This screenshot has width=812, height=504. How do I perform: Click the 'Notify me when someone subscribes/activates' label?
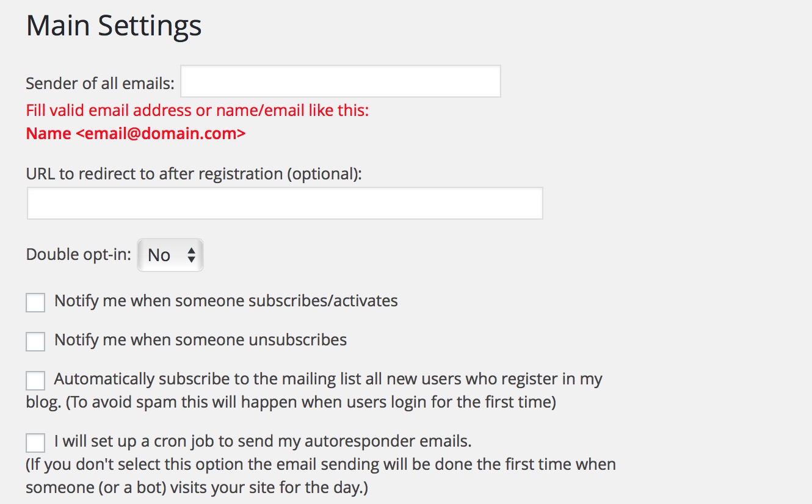click(226, 301)
